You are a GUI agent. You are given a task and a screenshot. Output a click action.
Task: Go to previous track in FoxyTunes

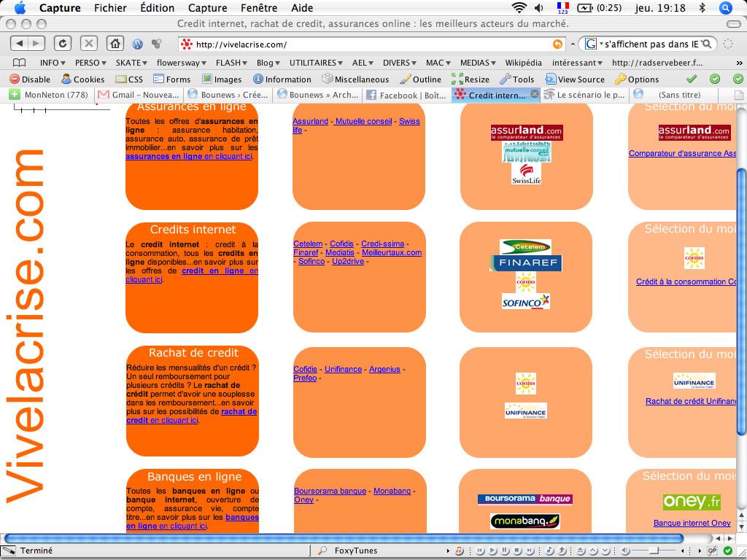[481, 551]
